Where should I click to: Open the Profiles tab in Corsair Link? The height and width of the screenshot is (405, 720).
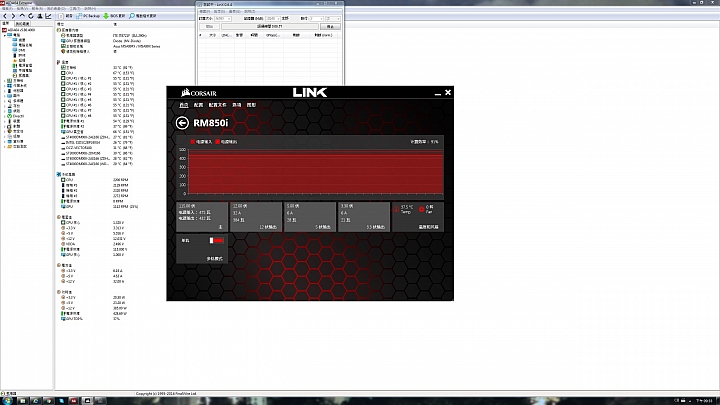(217, 105)
